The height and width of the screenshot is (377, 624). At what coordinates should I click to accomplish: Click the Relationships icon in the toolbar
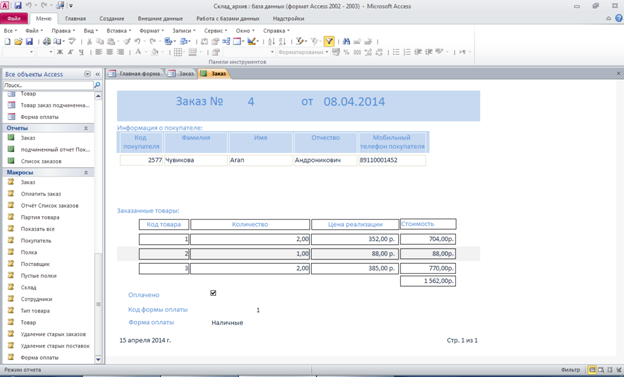(x=226, y=41)
